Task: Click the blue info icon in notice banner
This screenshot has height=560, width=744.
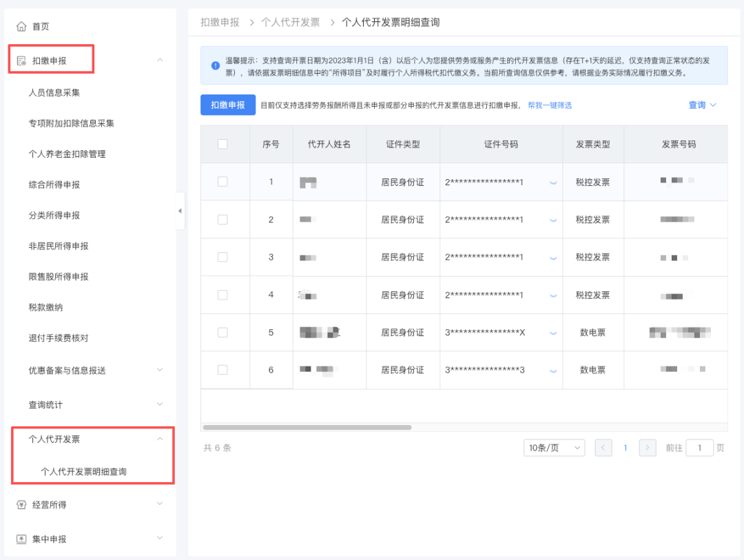Action: 215,65
